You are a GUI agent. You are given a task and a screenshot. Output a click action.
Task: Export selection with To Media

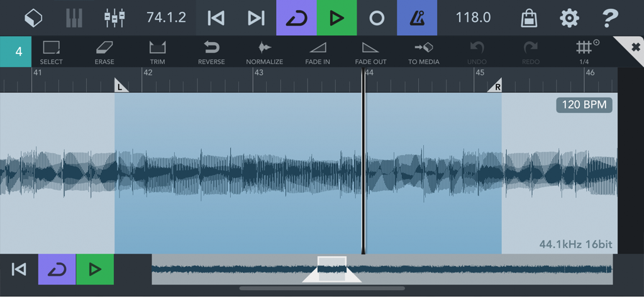pyautogui.click(x=424, y=52)
